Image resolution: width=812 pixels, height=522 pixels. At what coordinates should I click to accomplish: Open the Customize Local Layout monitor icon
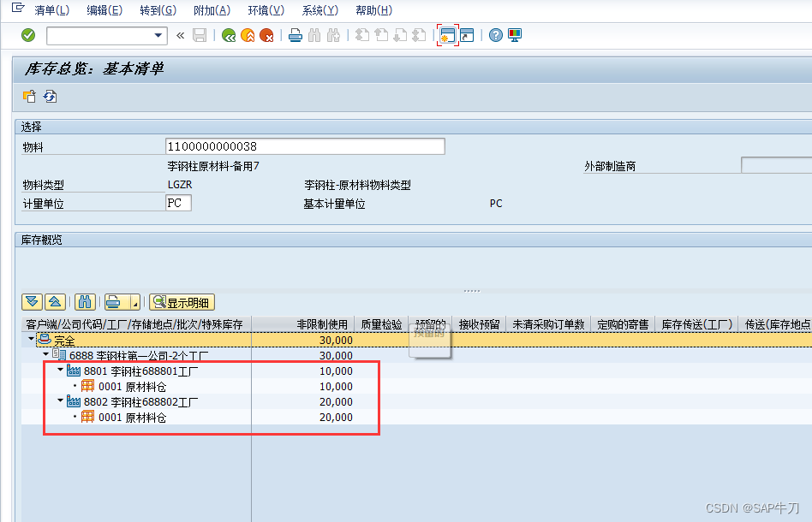coord(515,35)
